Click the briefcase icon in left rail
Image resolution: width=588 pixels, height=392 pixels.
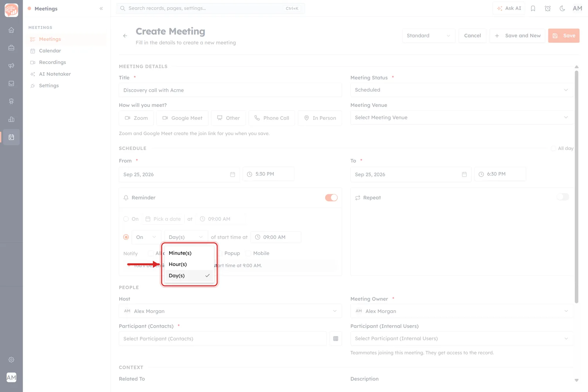11,48
